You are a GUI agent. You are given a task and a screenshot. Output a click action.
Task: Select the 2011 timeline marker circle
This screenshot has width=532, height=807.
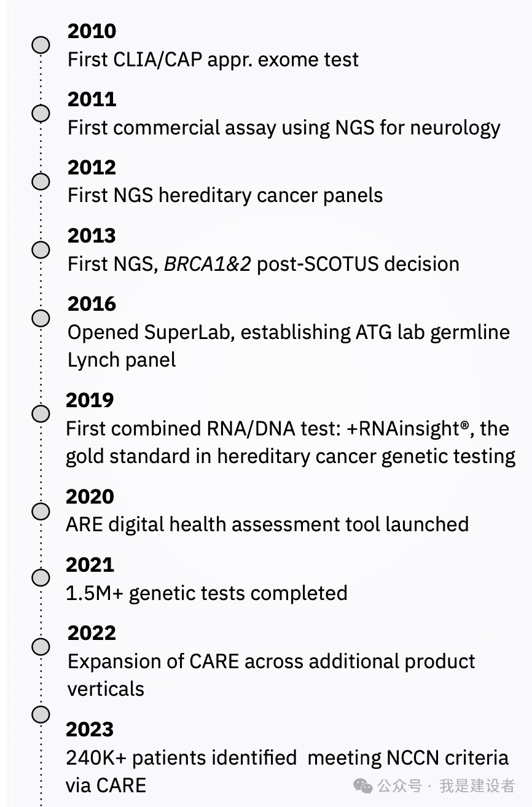41,114
